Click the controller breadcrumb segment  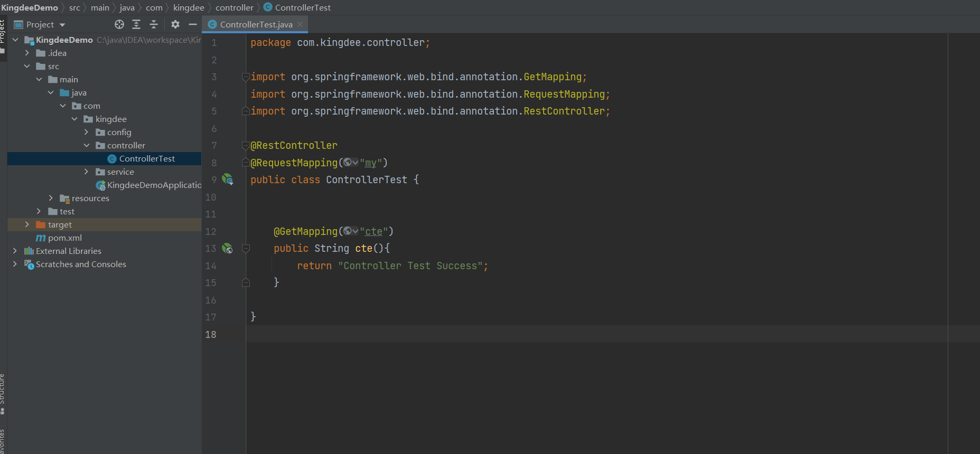(x=235, y=7)
